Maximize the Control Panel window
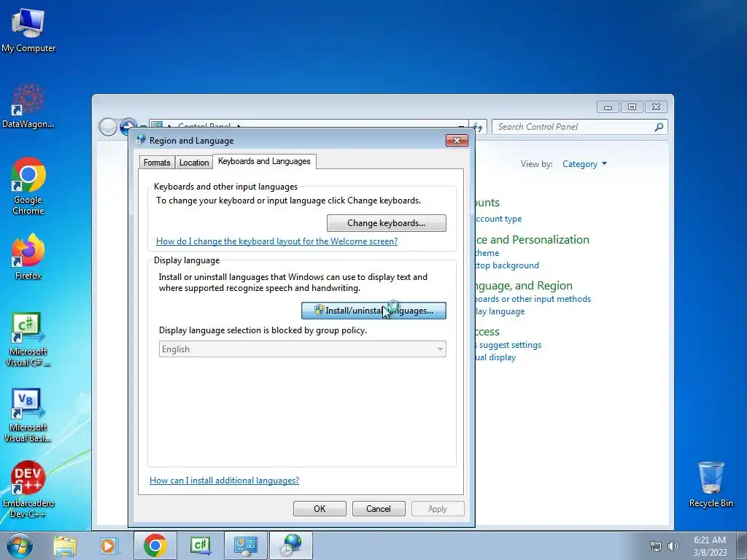Image resolution: width=747 pixels, height=560 pixels. click(632, 107)
